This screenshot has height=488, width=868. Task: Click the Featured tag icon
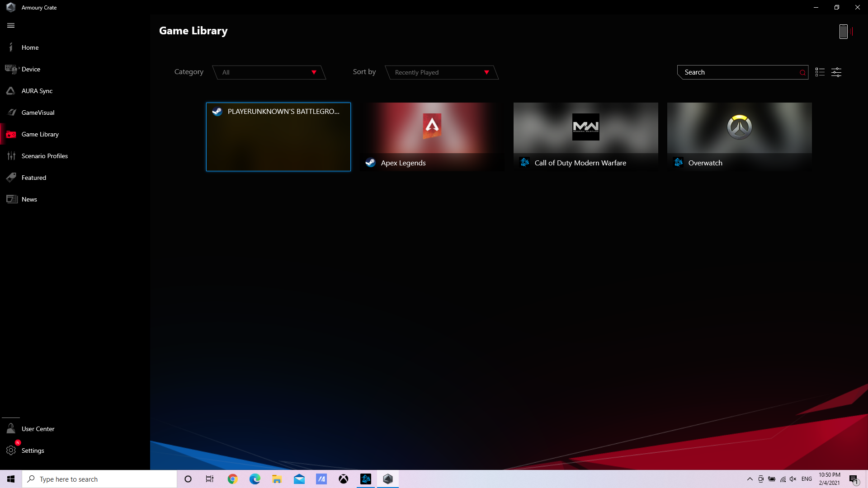click(x=11, y=177)
